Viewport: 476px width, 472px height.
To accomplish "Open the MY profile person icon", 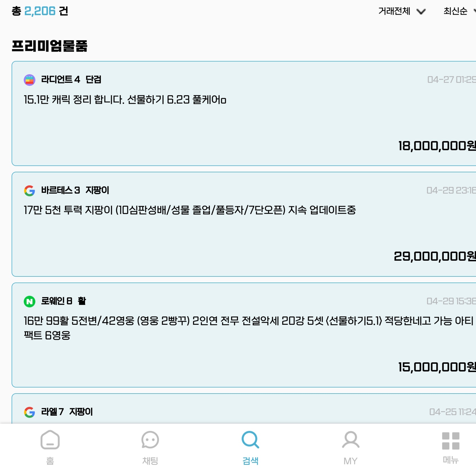I will coord(351,440).
